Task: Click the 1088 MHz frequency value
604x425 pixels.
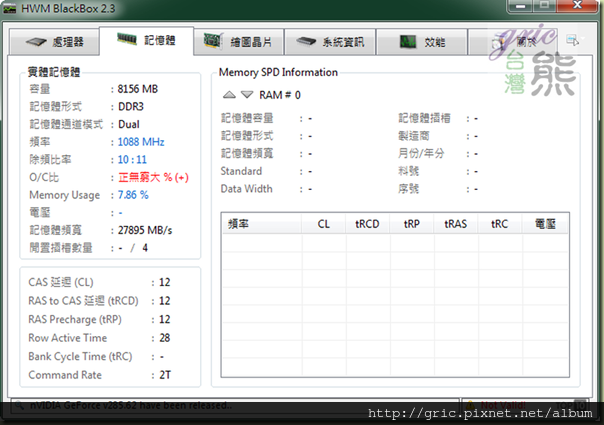Action: pos(141,142)
